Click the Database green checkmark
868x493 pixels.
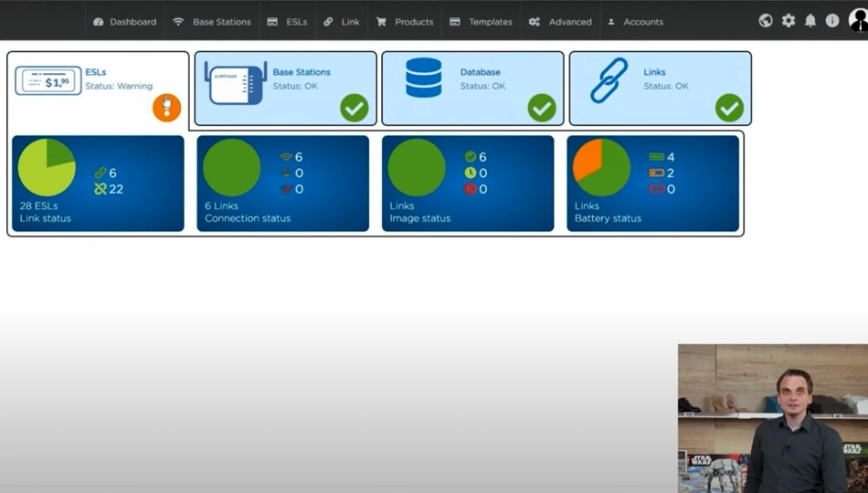(542, 108)
